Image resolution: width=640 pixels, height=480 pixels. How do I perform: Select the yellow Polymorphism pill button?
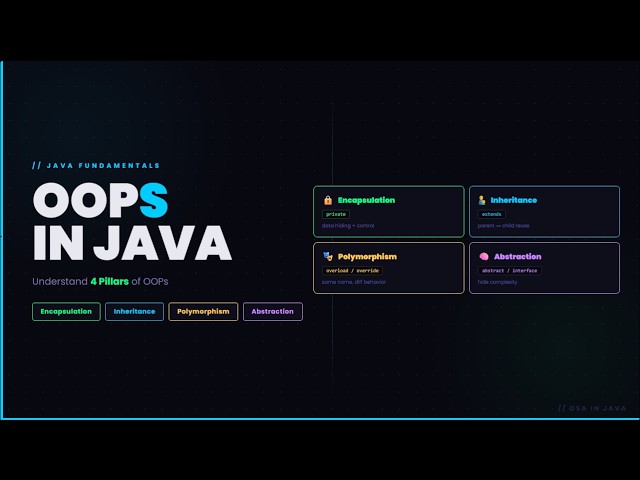pyautogui.click(x=203, y=311)
